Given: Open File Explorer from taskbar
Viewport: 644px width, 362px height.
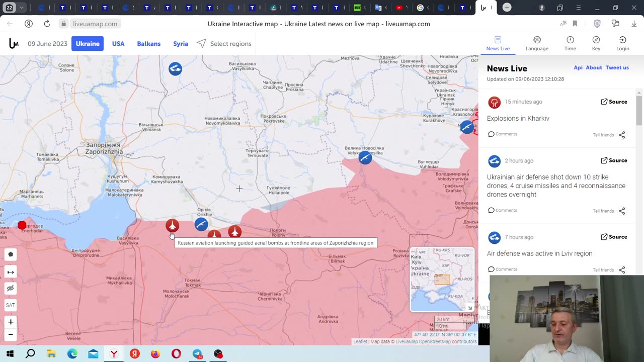Looking at the screenshot, I should tap(51, 354).
